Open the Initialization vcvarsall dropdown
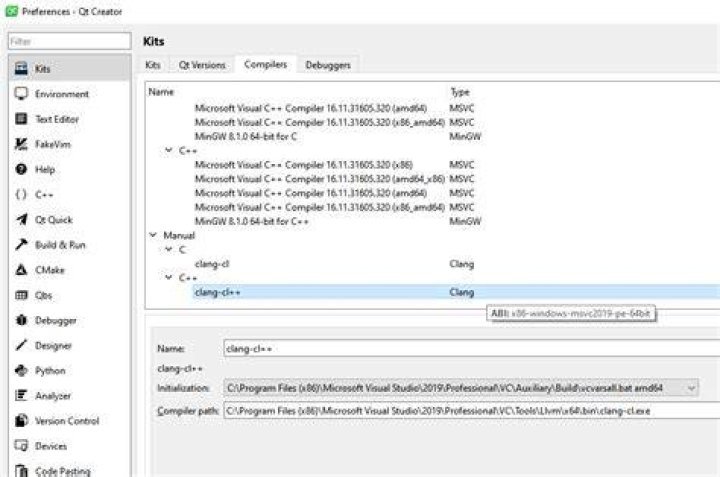Screen dimensions: 720x477 [461, 388]
